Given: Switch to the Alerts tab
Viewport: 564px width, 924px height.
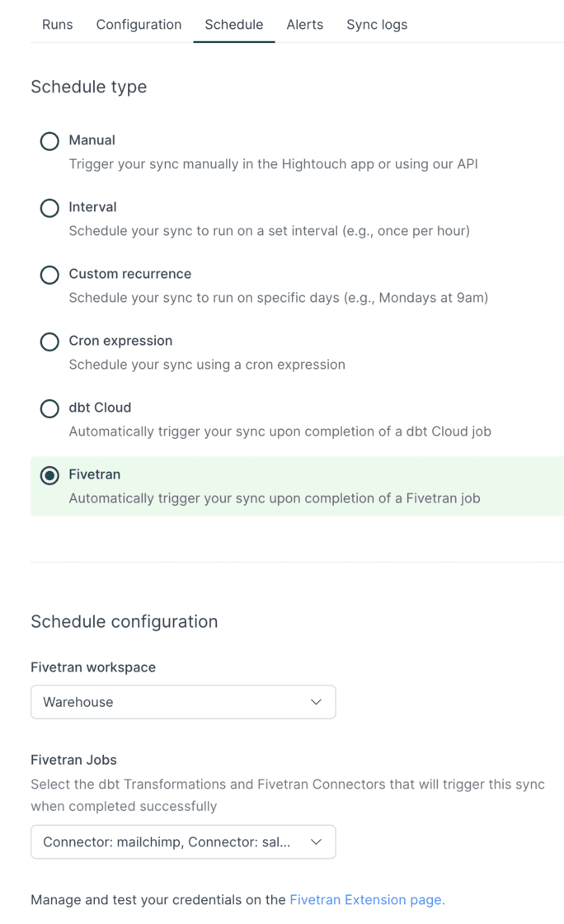Looking at the screenshot, I should coord(305,25).
